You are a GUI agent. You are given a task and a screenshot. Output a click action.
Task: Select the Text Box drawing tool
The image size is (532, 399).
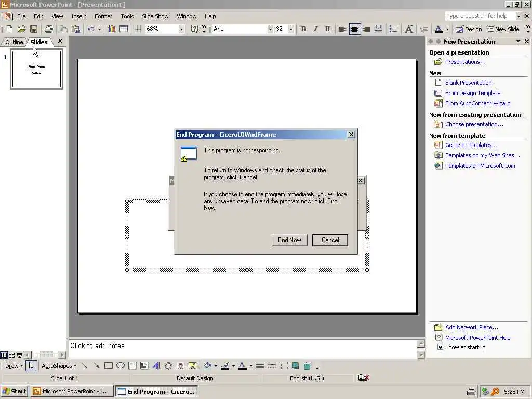pyautogui.click(x=132, y=365)
